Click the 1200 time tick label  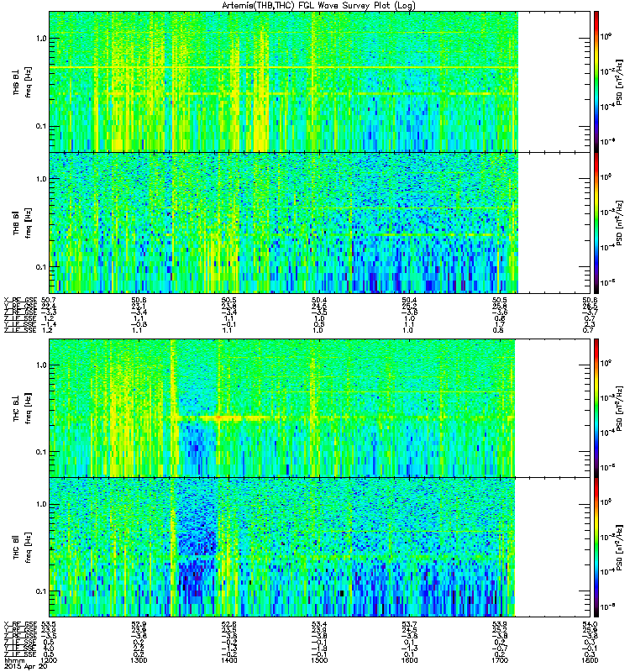[49, 660]
